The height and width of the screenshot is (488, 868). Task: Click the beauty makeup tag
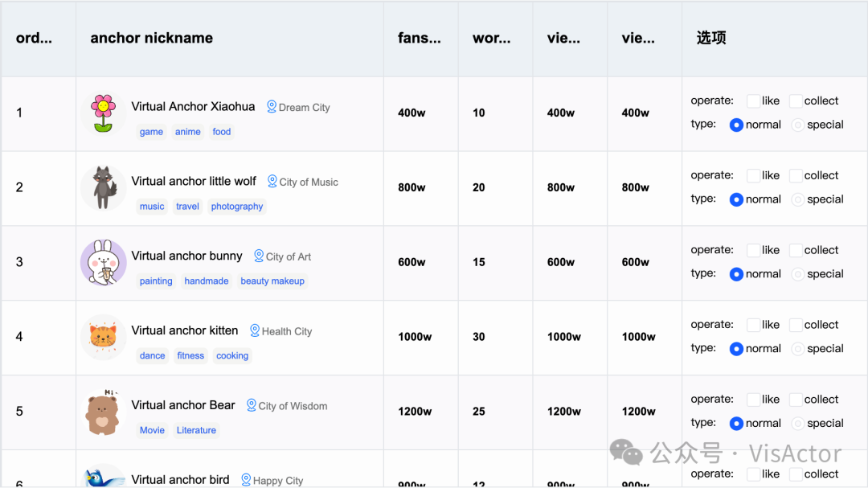pos(272,281)
